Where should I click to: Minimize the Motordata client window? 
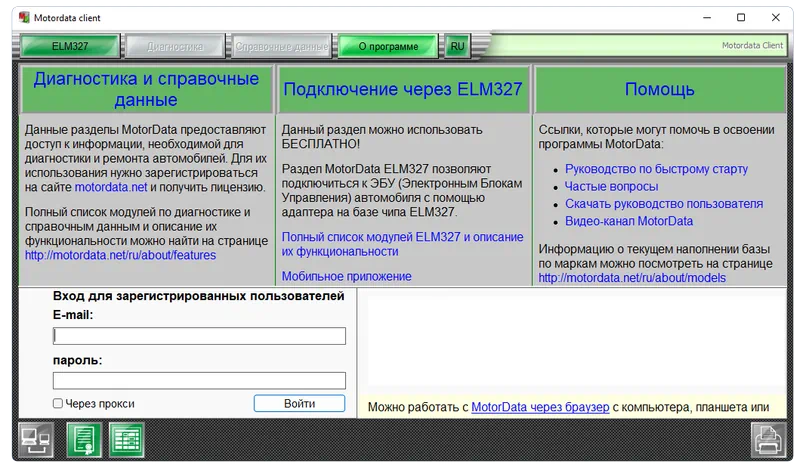pyautogui.click(x=707, y=18)
